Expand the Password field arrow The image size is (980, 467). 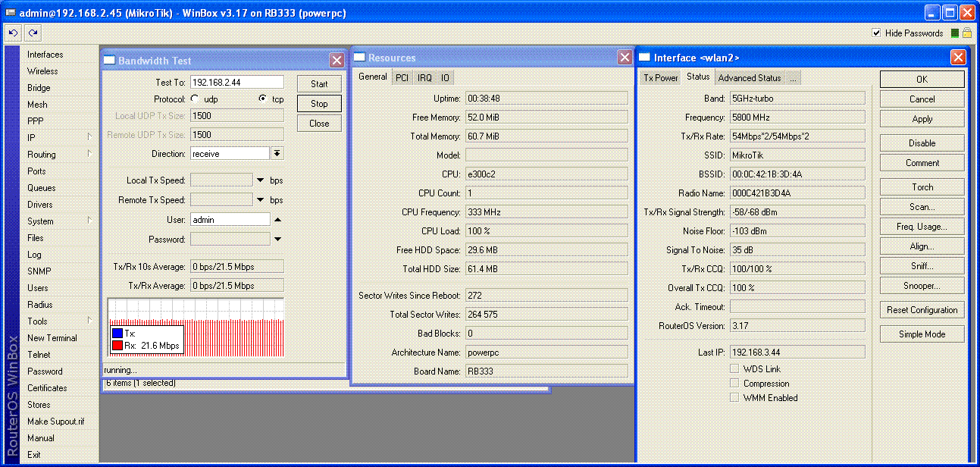(277, 239)
